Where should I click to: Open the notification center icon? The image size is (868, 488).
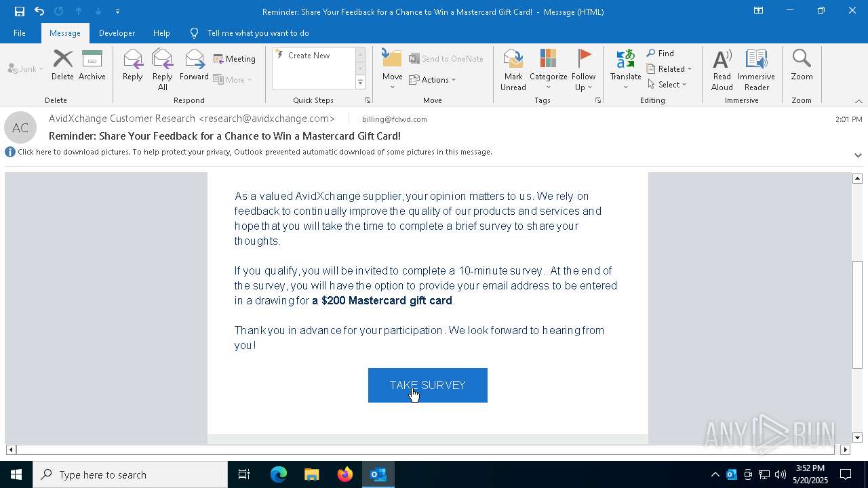(846, 474)
